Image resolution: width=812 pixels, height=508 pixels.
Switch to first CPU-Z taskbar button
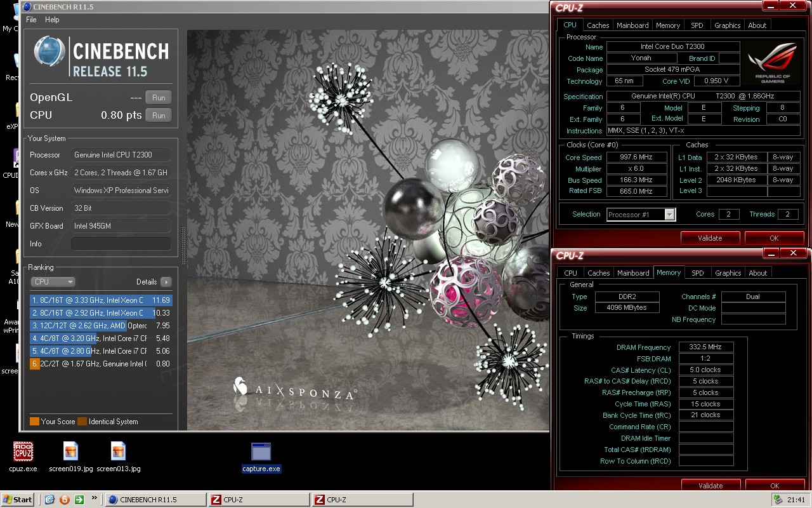259,500
